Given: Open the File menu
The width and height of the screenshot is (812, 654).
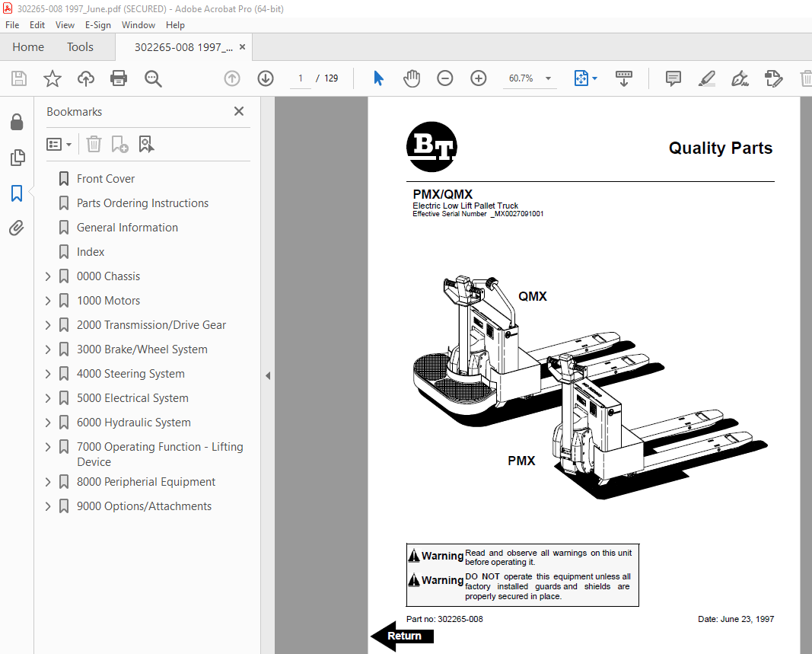Looking at the screenshot, I should [12, 25].
